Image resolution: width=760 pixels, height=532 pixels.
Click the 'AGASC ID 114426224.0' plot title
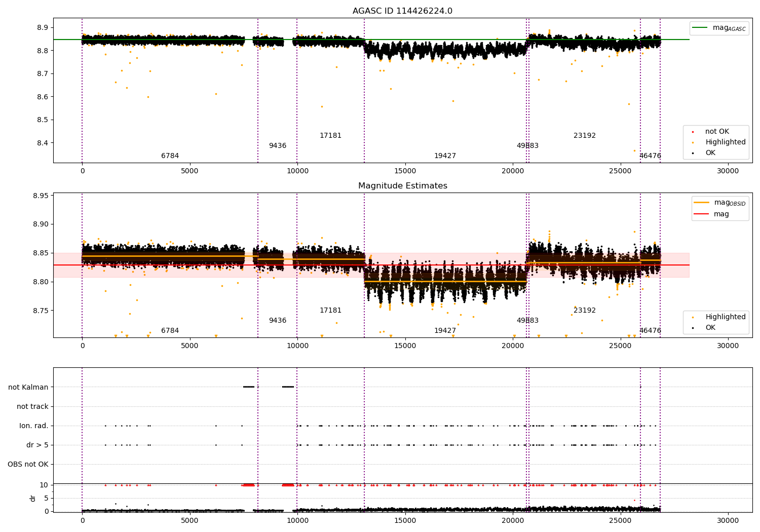(x=402, y=11)
